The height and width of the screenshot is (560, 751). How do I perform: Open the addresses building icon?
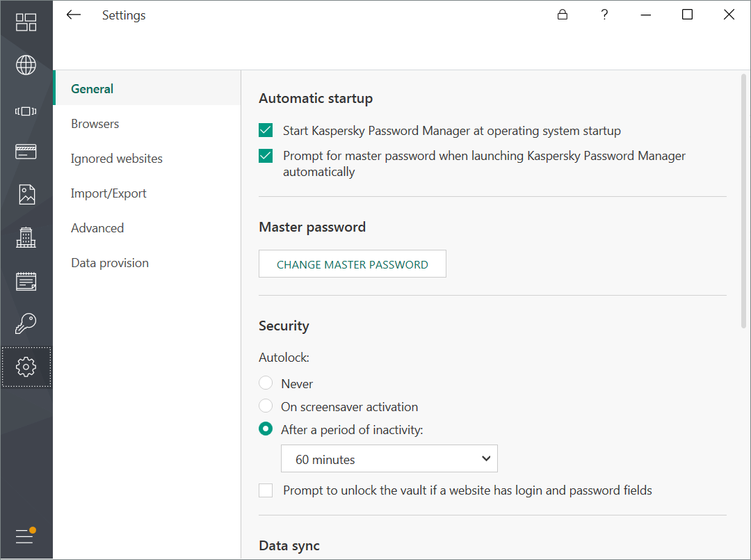tap(26, 238)
